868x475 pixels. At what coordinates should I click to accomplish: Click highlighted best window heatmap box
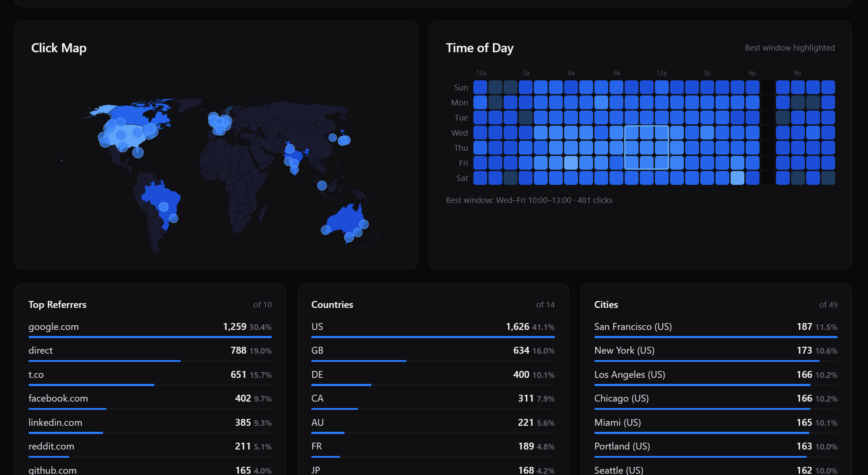(x=647, y=148)
